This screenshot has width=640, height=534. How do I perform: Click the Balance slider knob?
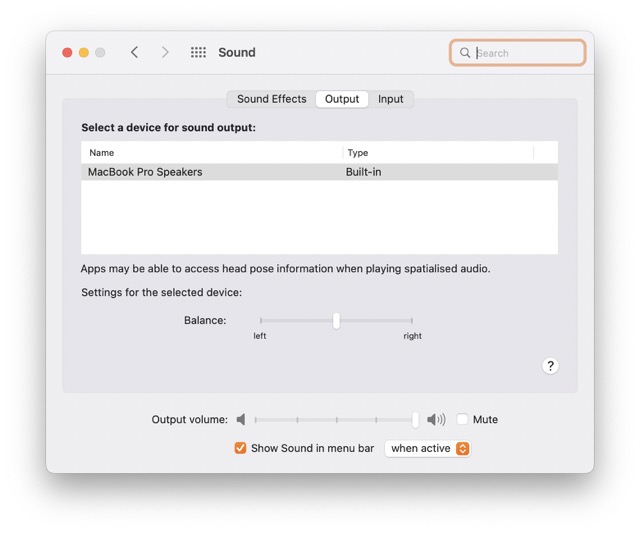click(x=336, y=321)
